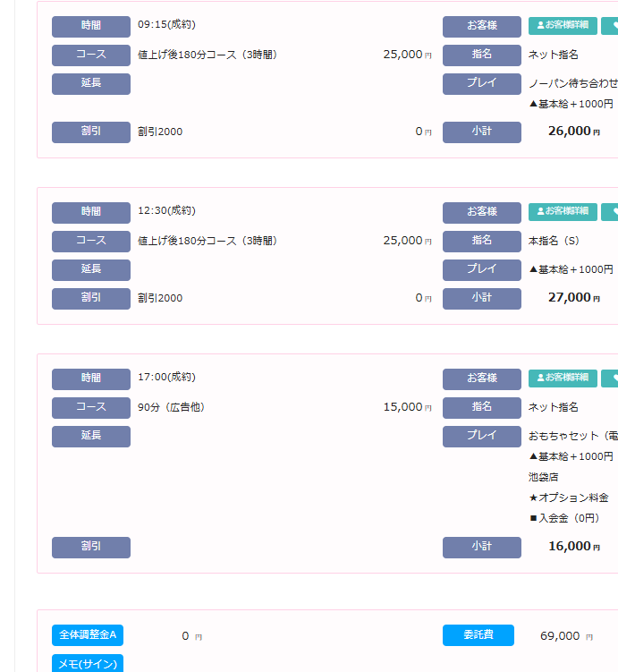The height and width of the screenshot is (672, 618).
Task: Click 時間 label of the 09:15 booking
Action: 91,26
